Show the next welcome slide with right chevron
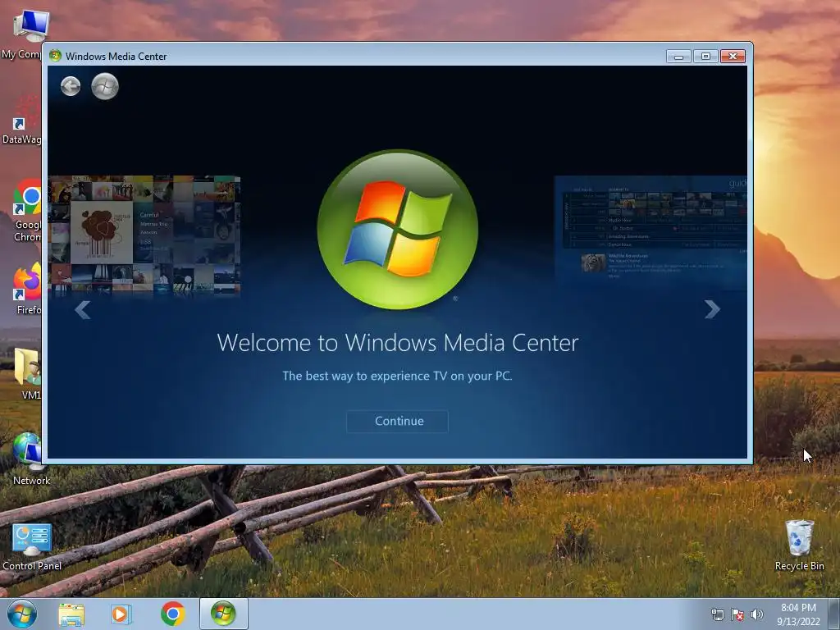 [712, 309]
